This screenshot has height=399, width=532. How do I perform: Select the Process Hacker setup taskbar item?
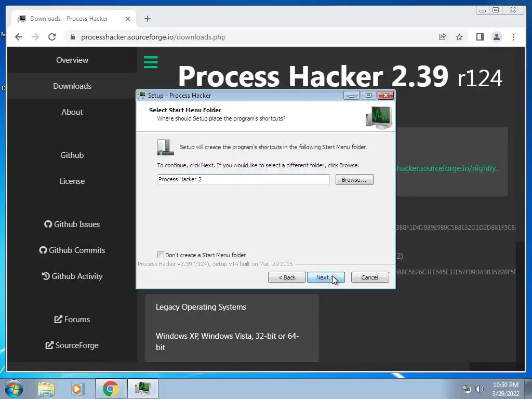point(142,389)
